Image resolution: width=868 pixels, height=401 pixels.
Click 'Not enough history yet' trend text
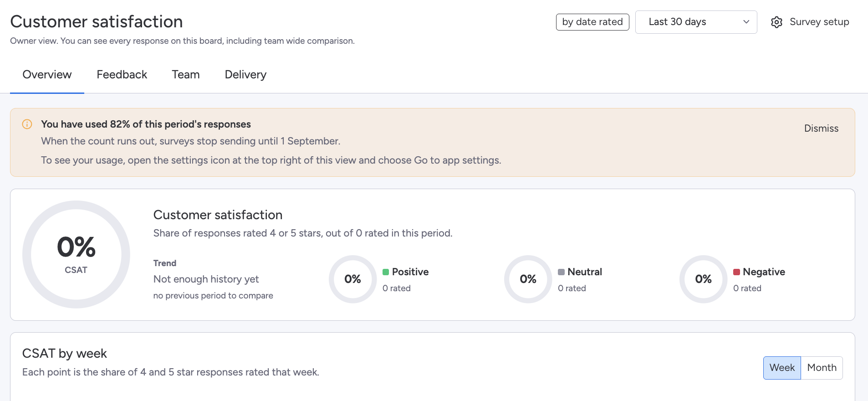pyautogui.click(x=206, y=279)
